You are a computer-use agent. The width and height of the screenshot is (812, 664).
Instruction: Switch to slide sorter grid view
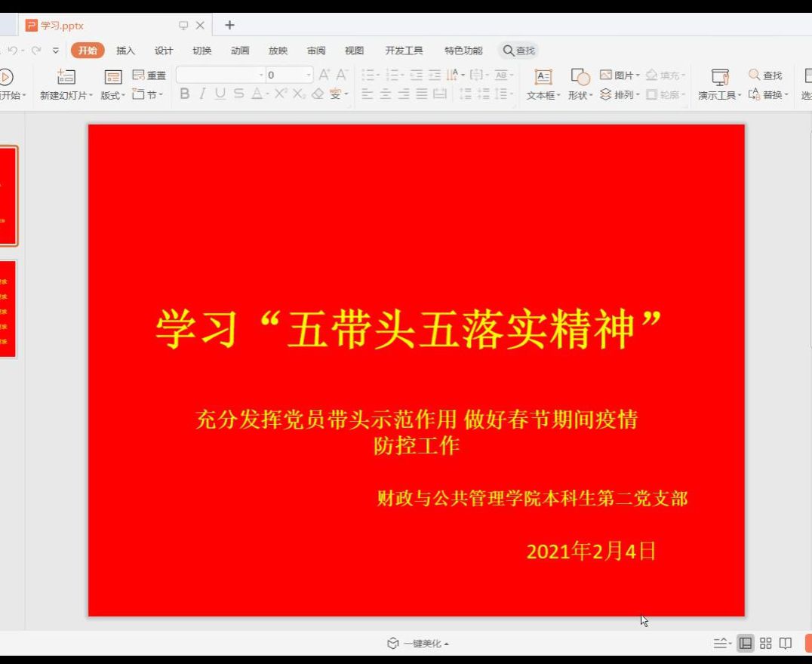[x=766, y=644]
